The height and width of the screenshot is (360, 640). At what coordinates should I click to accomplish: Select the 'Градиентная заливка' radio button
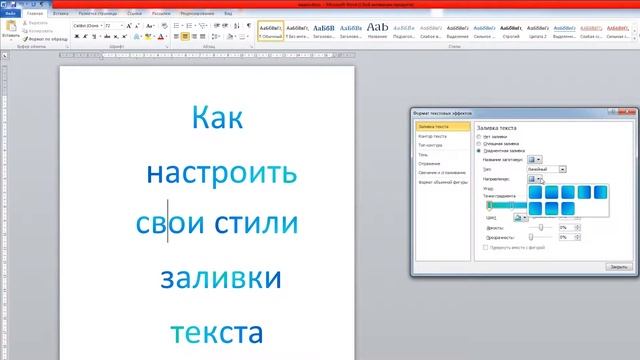coord(479,151)
